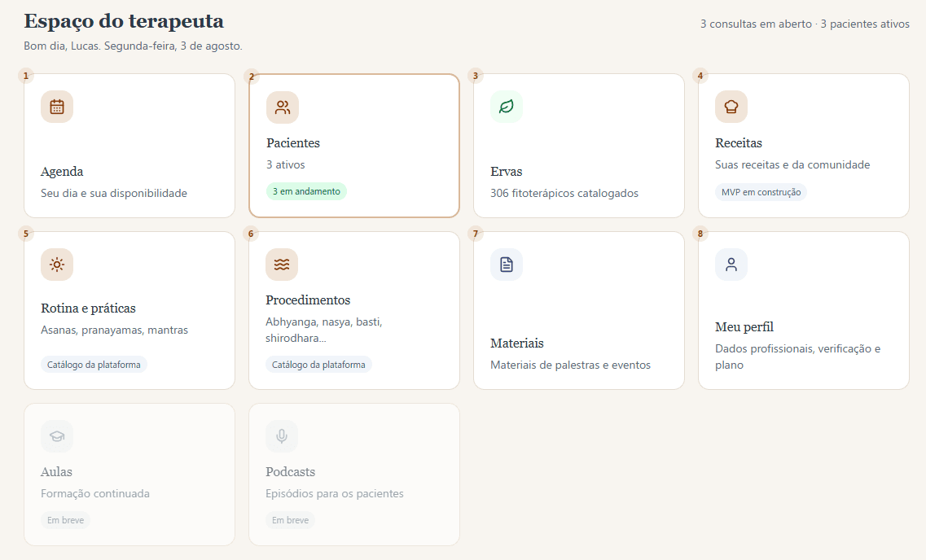Select the Aulas card title
This screenshot has width=926, height=560.
(x=56, y=472)
